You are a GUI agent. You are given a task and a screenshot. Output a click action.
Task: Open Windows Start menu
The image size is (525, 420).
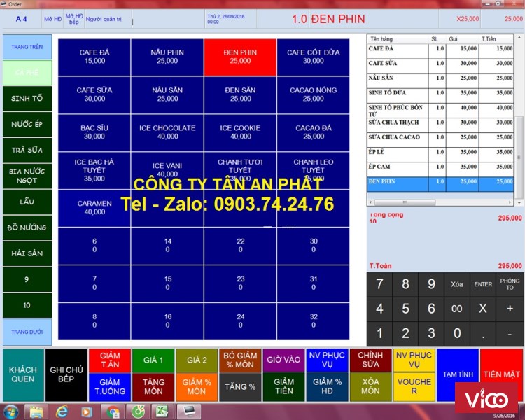pyautogui.click(x=10, y=412)
